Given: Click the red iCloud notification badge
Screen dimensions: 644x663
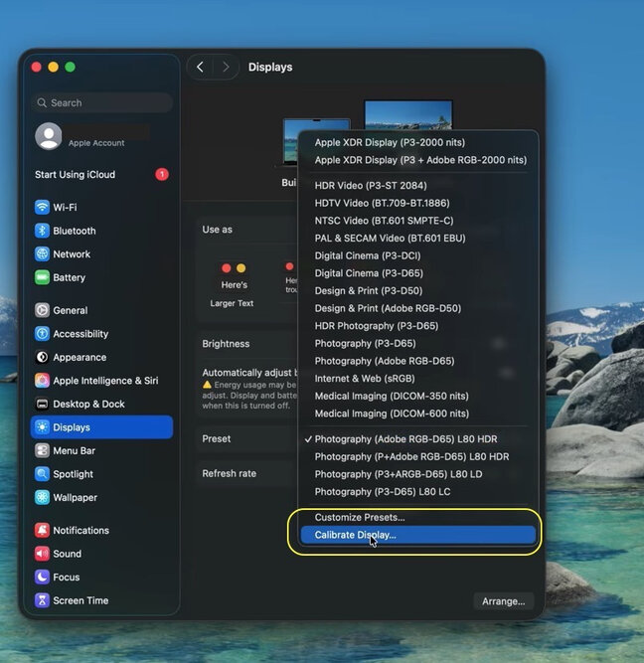Looking at the screenshot, I should point(162,174).
